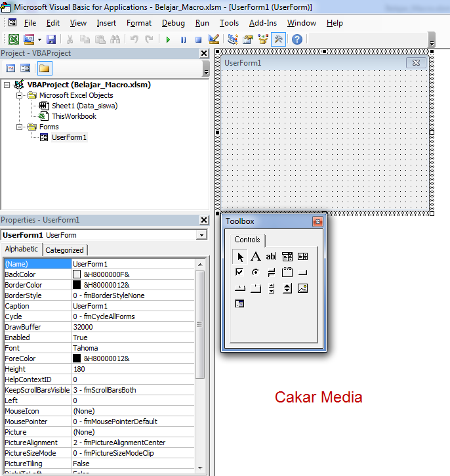Collapse the VBAProject tree node

point(7,85)
